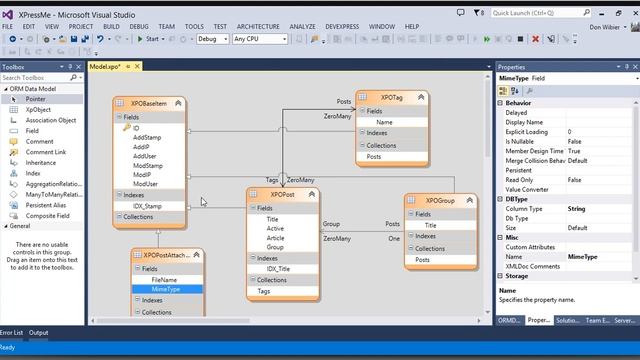
Task: Toggle the pin on Model.xpo tab
Action: [128, 66]
